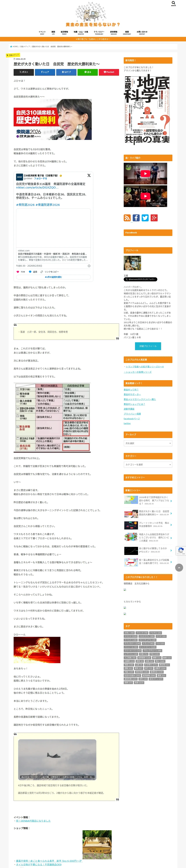Image resolution: width=186 pixels, height=868 pixels.
Task: Open プライバシー保護 sidebar link
Action: click(x=132, y=413)
